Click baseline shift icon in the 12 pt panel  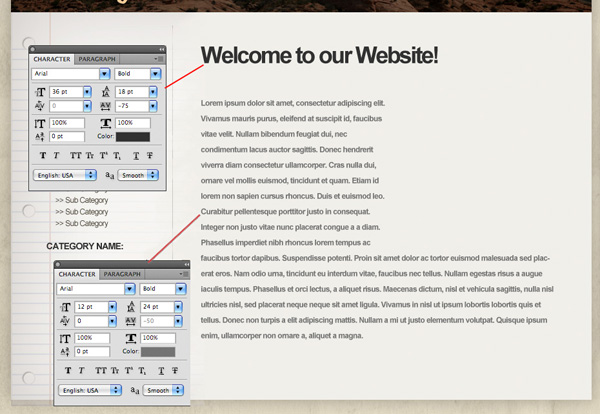coord(65,352)
